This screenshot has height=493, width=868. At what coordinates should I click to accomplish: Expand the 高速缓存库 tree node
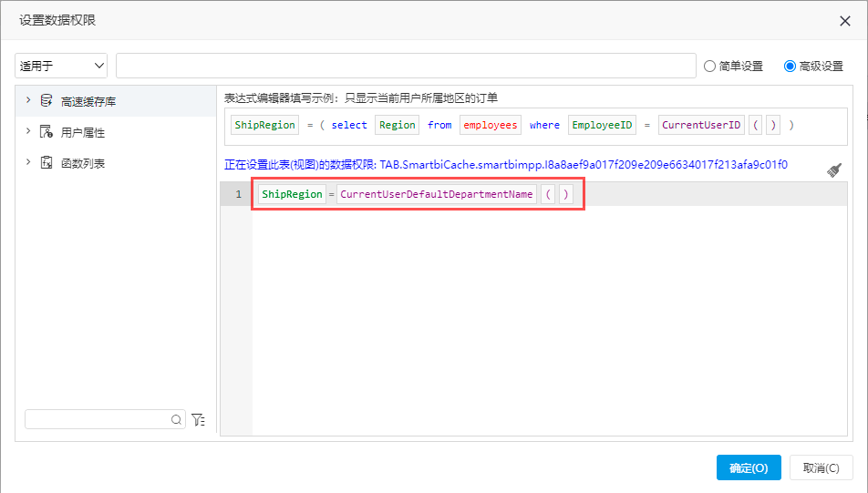28,100
